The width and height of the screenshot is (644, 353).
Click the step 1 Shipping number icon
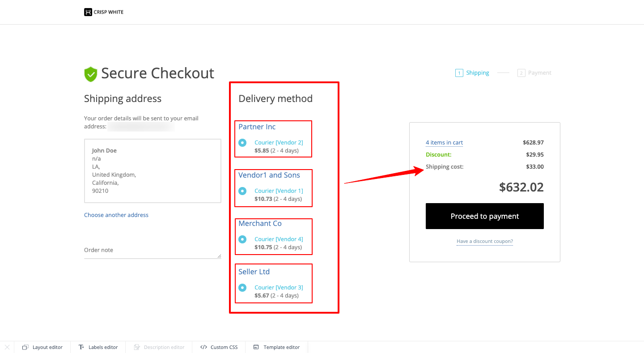coord(459,73)
